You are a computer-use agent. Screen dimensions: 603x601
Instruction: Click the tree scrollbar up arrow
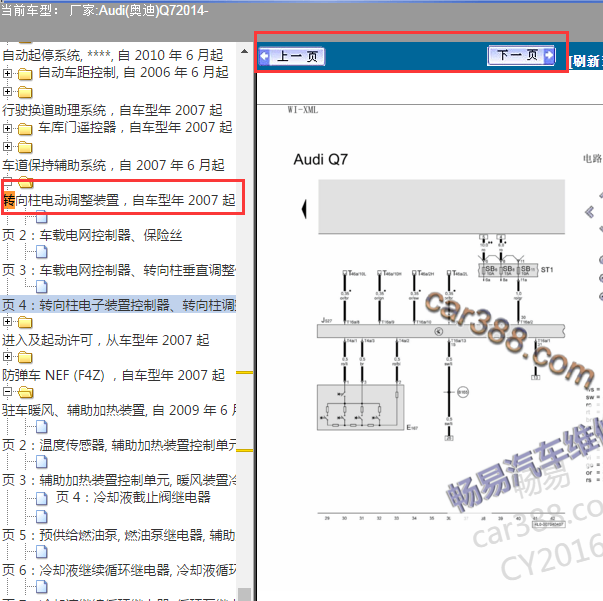pos(244,51)
